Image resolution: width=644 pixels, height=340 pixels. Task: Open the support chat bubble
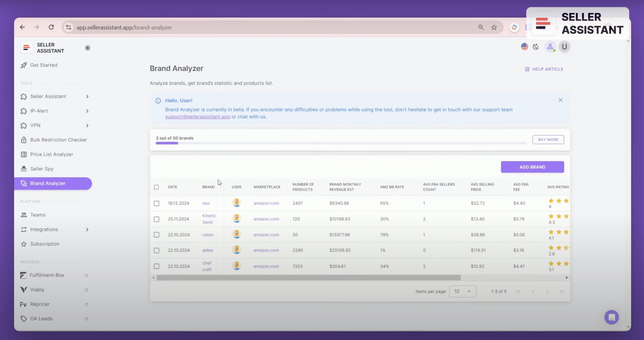click(x=612, y=317)
